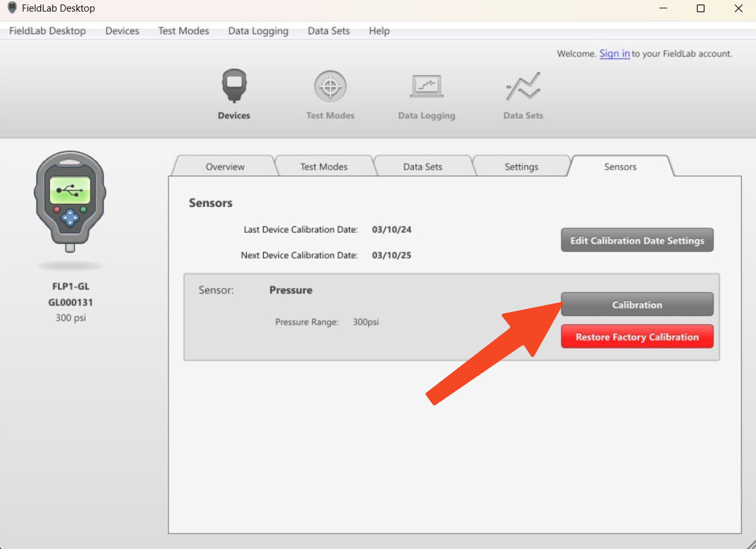Switch to the Test Modes tab
Image resolution: width=756 pixels, height=549 pixels.
pos(324,166)
